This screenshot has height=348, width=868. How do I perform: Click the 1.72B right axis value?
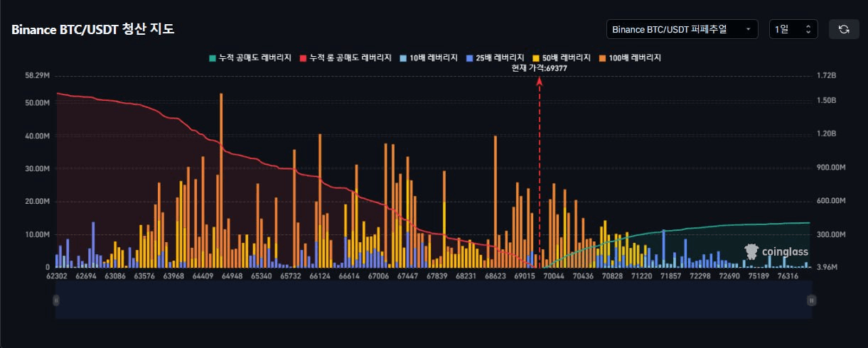click(826, 75)
